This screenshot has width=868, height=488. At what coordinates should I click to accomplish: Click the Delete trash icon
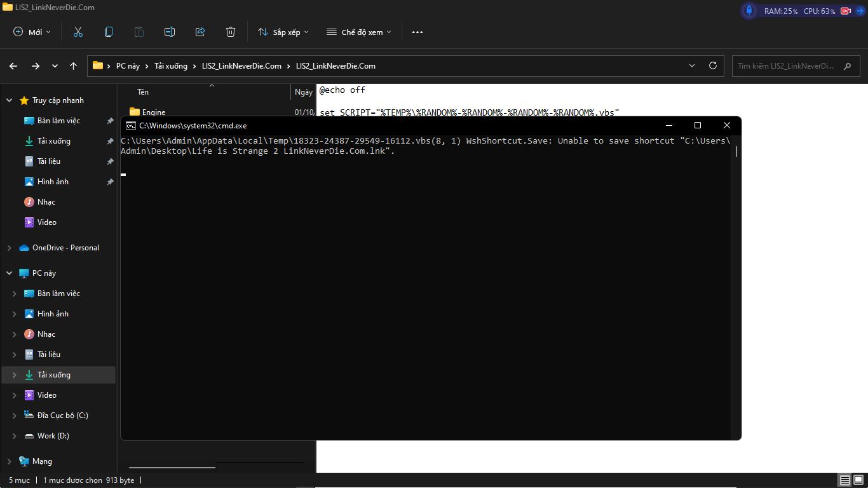pos(231,32)
